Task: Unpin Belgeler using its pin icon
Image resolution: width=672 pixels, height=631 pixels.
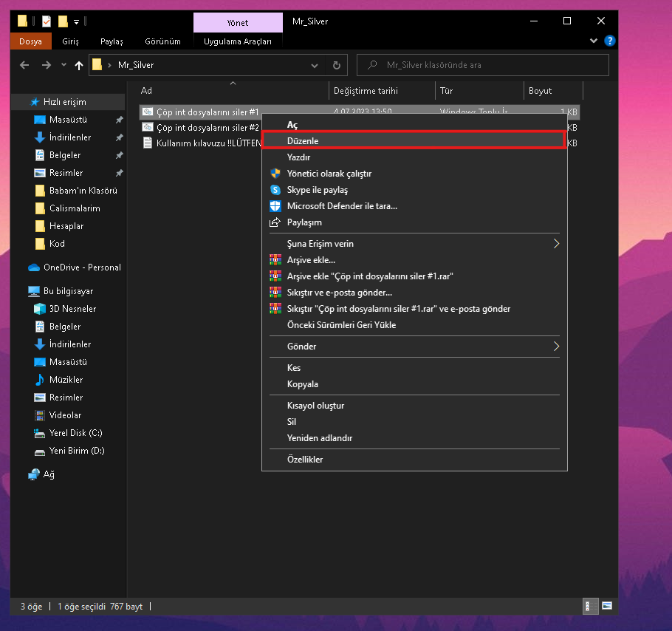Action: click(119, 155)
